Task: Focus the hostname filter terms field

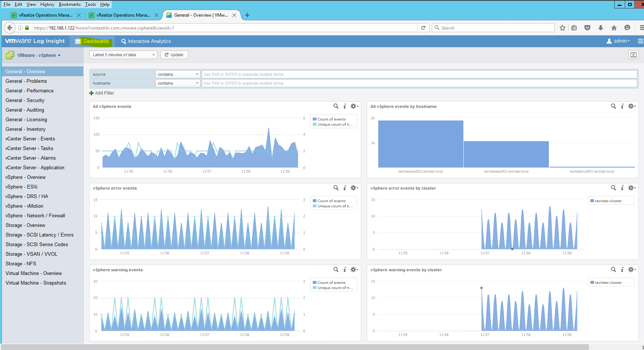Action: pos(419,83)
